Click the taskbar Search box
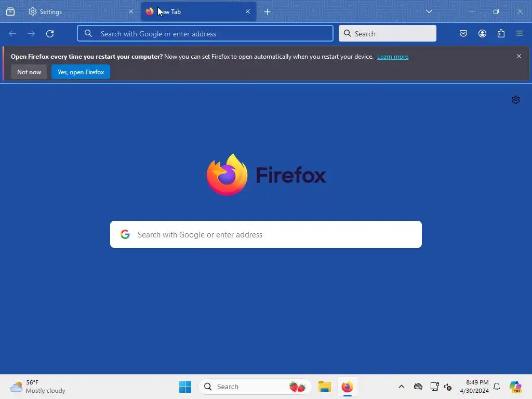 coord(255,387)
